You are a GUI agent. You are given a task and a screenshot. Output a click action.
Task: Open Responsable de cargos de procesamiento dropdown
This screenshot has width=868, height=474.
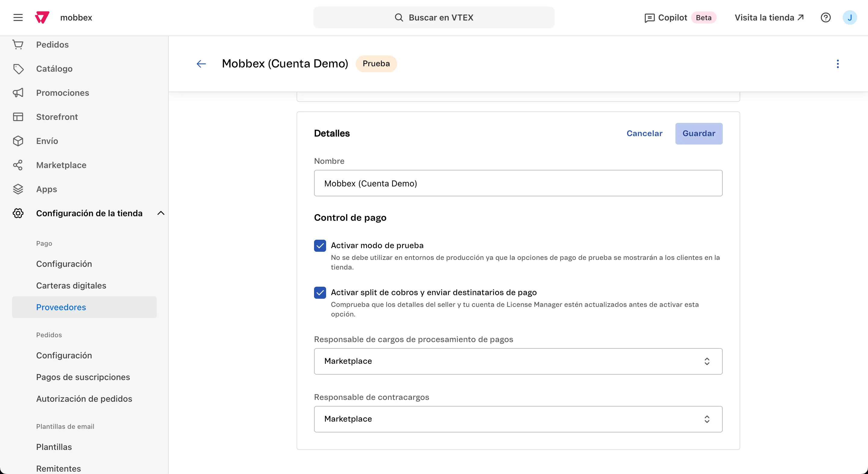[518, 361]
